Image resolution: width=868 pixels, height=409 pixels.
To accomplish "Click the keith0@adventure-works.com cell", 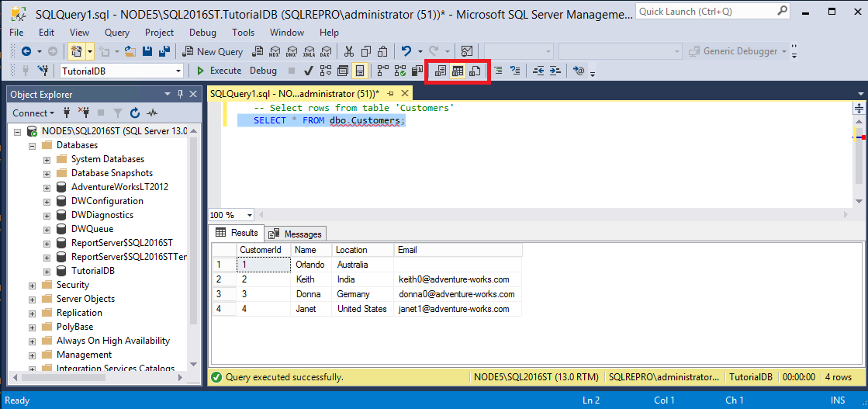I will click(458, 279).
